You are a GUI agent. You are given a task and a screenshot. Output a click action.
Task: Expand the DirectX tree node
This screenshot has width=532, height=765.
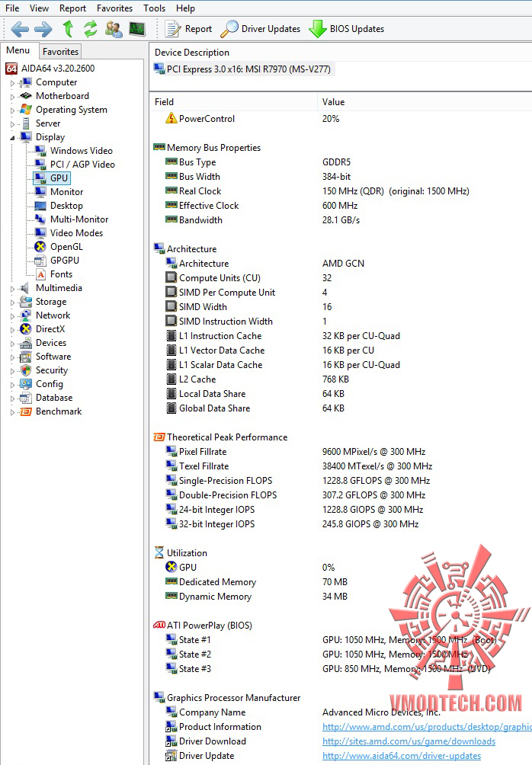(x=13, y=329)
